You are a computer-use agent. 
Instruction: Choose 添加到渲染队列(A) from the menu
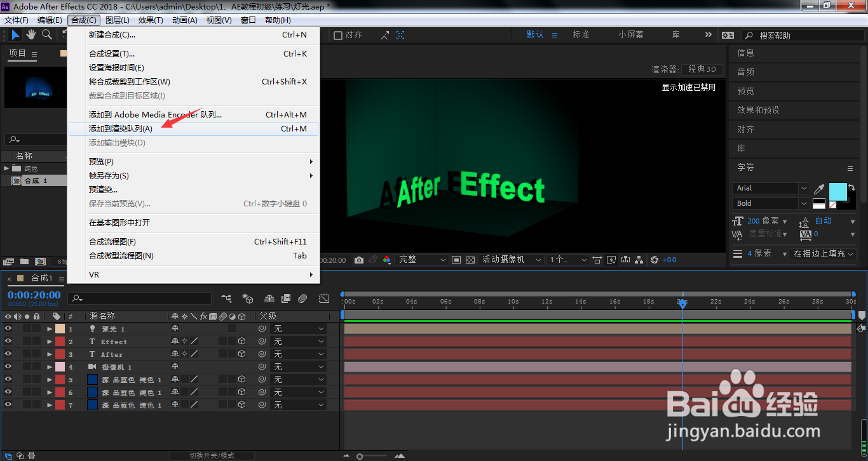tap(193, 129)
